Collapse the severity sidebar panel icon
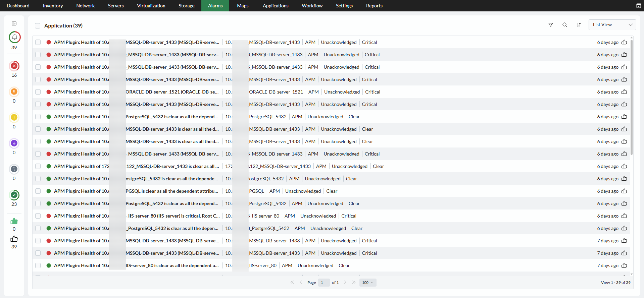Screen dimensions: 644x298 tap(14, 23)
